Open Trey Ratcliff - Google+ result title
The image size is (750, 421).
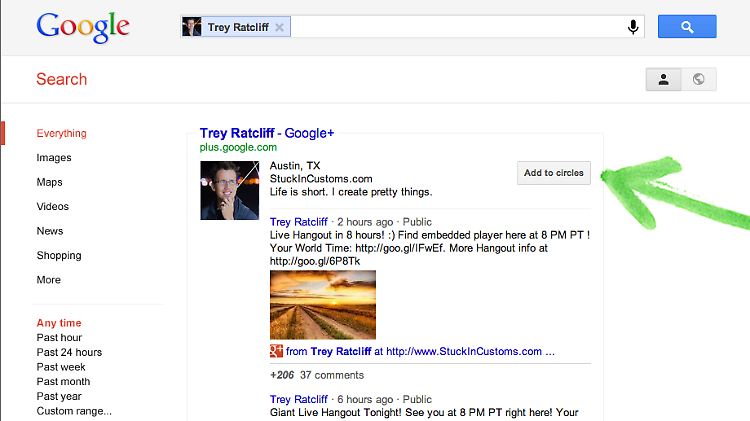pos(266,133)
